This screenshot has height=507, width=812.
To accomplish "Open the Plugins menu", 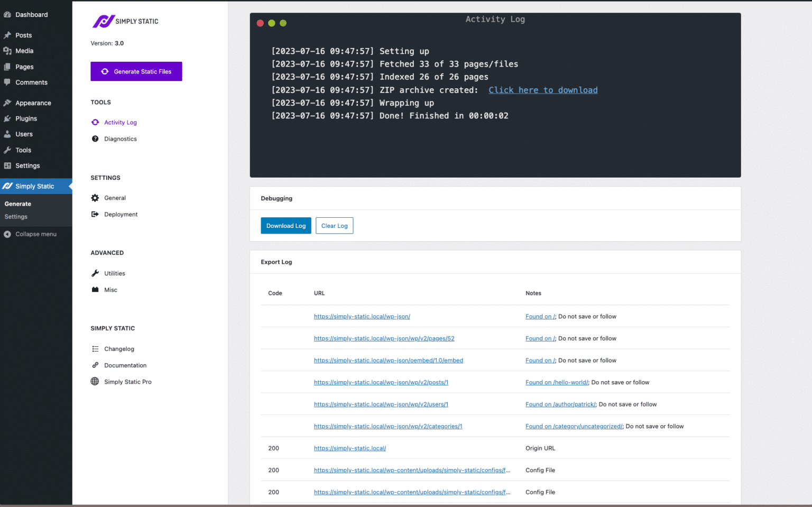I will pyautogui.click(x=26, y=118).
